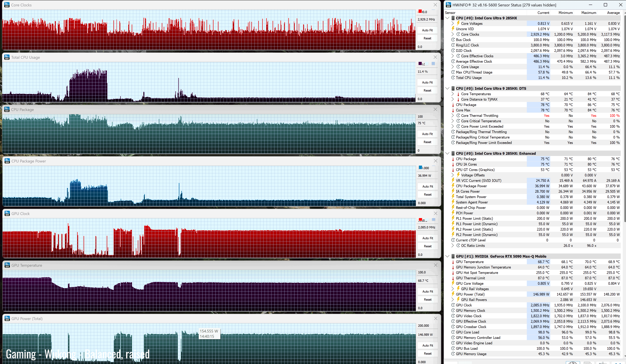626x364 pixels.
Task: Expand the OC Ratio Limits row
Action: [453, 246]
